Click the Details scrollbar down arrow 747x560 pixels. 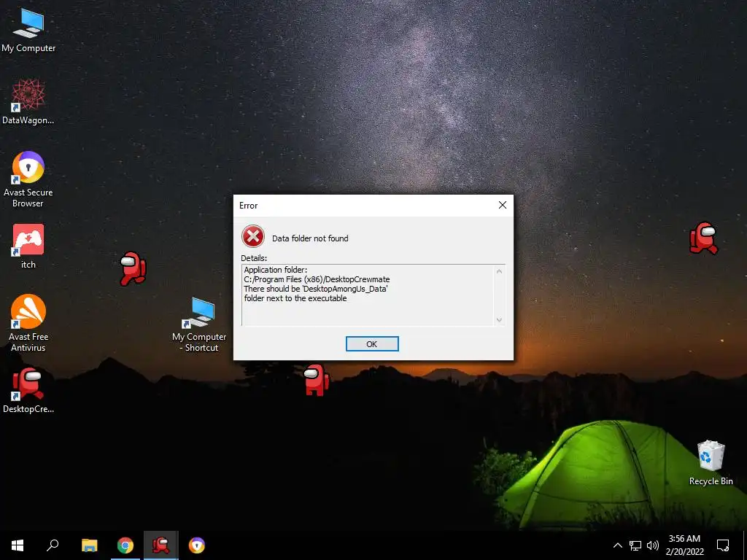[499, 319]
